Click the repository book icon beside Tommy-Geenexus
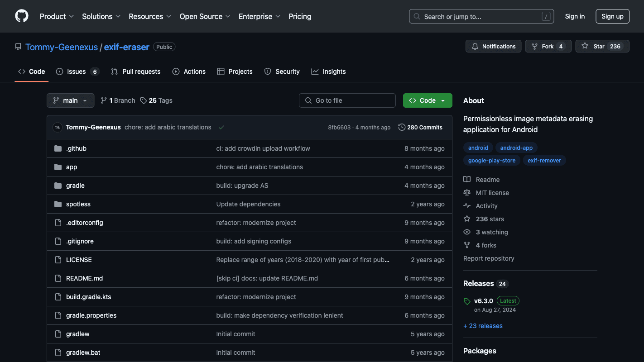This screenshot has width=644, height=362. click(18, 47)
